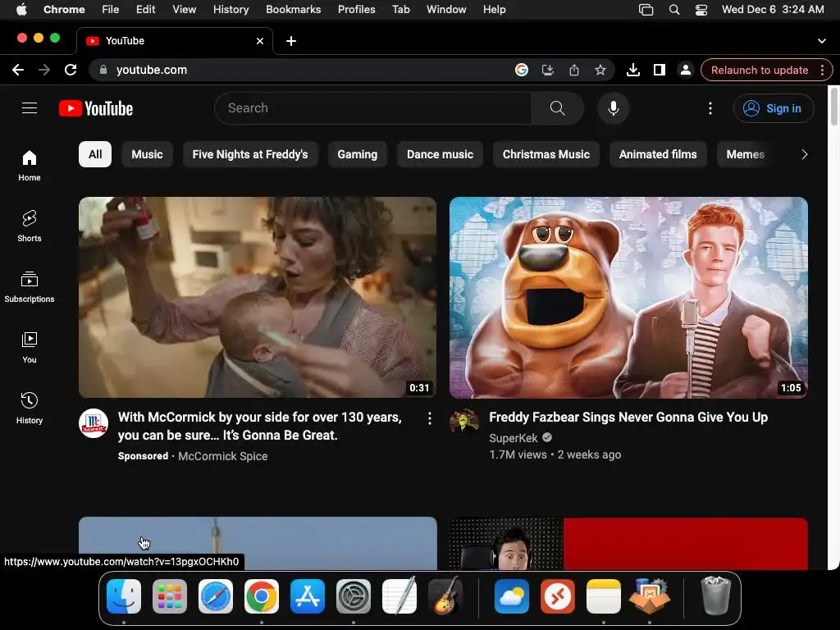This screenshot has height=630, width=840.
Task: Open the You section in sidebar
Action: [x=30, y=348]
